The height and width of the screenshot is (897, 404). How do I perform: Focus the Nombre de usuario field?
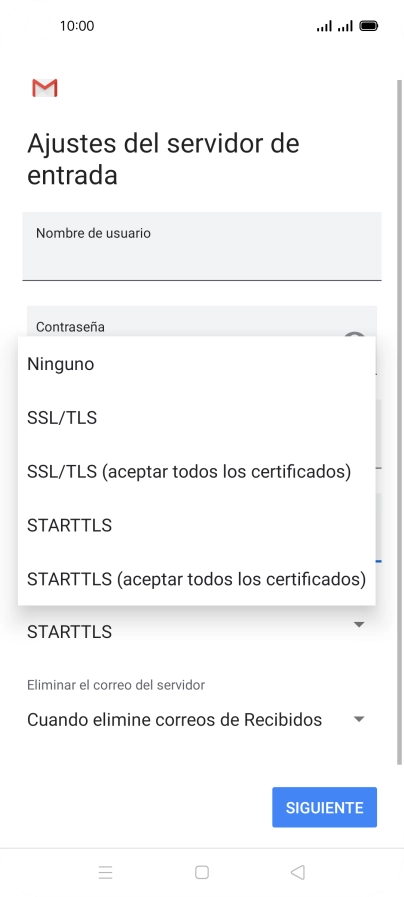point(202,247)
